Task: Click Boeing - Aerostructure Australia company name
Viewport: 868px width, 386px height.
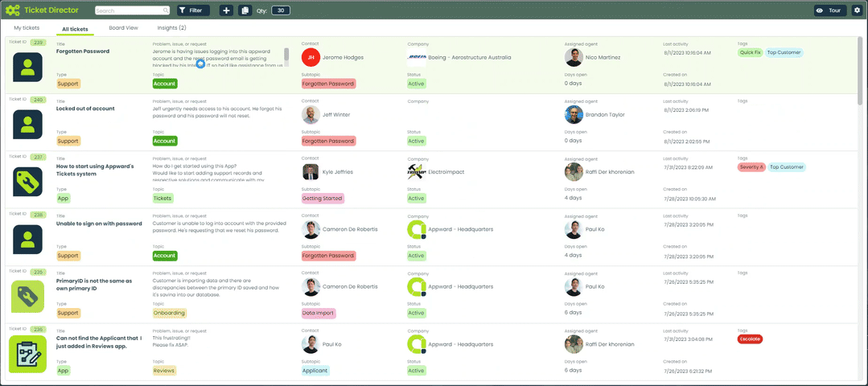Action: tap(470, 58)
